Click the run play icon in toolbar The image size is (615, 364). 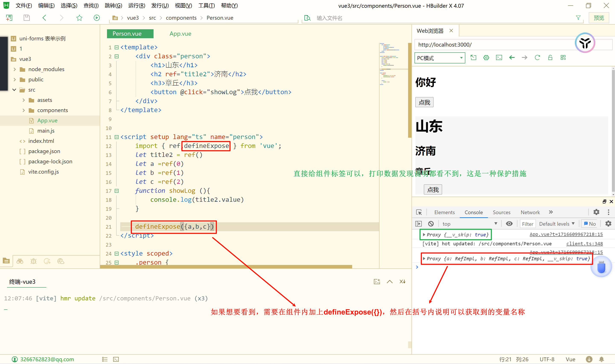point(97,18)
